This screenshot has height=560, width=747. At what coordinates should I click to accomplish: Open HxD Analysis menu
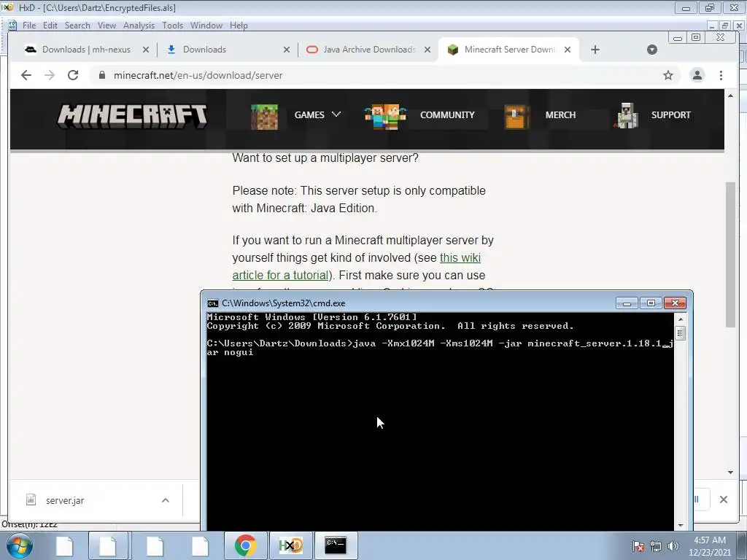(139, 26)
